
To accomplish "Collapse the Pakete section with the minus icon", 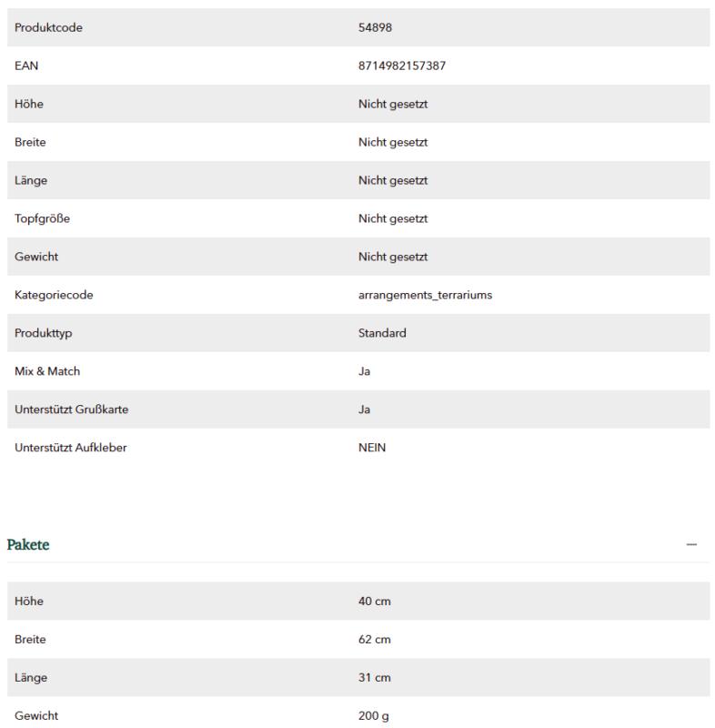I will click(x=691, y=544).
